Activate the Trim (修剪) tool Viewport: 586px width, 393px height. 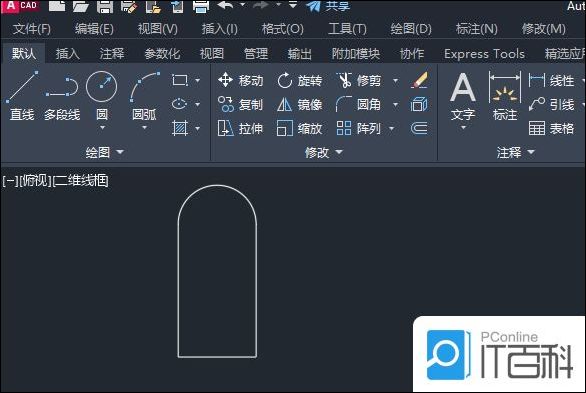point(358,80)
